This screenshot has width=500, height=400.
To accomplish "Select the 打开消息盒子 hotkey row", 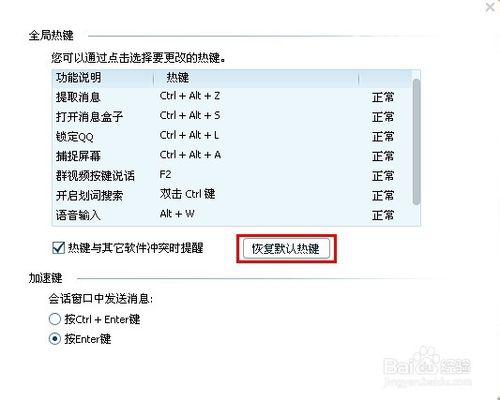I will (232, 117).
